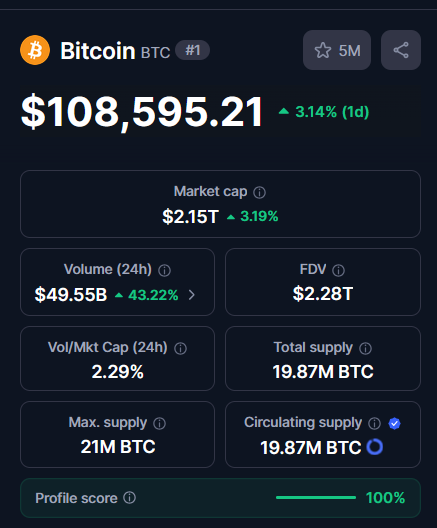Click the Market cap $2.15T card

[x=221, y=204]
